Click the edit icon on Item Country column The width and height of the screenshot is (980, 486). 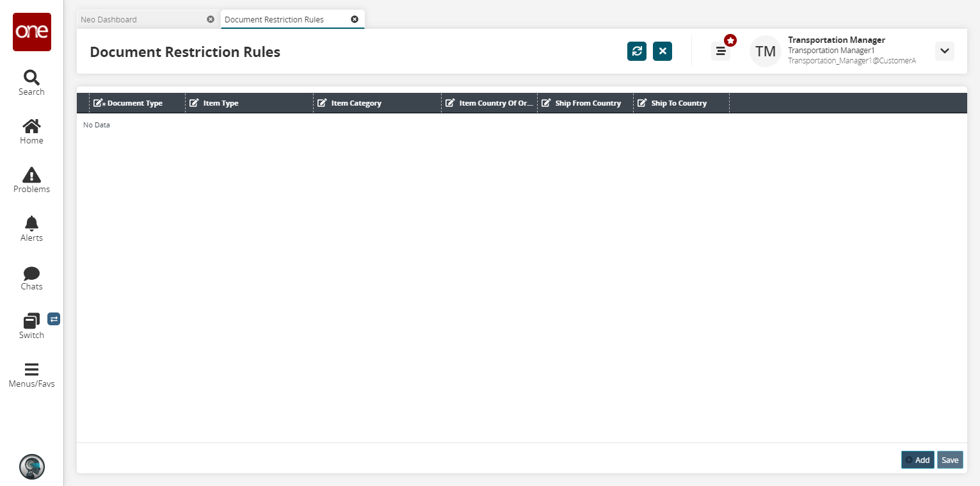[x=450, y=102]
